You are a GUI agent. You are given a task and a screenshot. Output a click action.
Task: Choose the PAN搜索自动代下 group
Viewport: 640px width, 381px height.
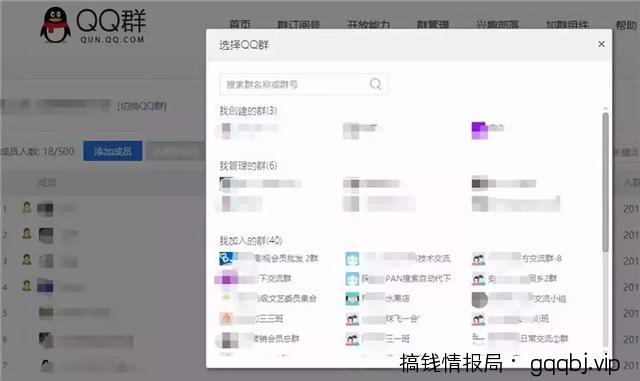(x=398, y=279)
